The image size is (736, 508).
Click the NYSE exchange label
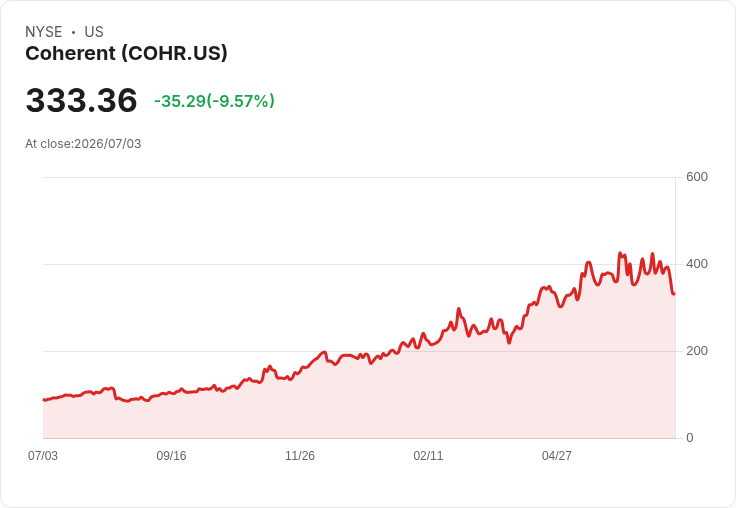point(44,32)
